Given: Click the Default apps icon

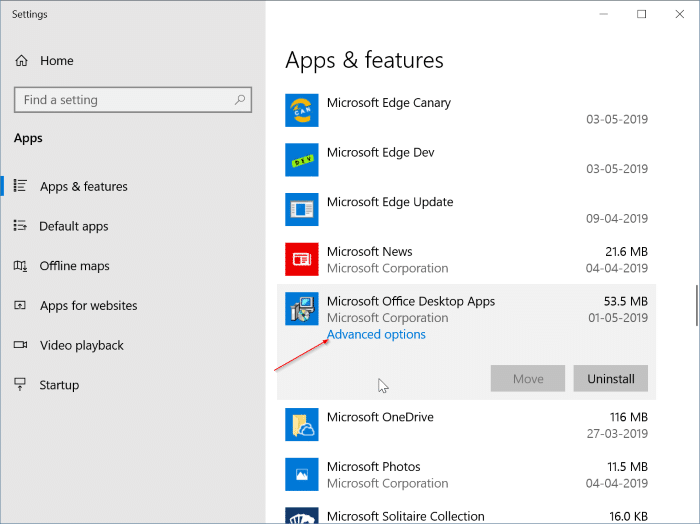Looking at the screenshot, I should [x=20, y=225].
